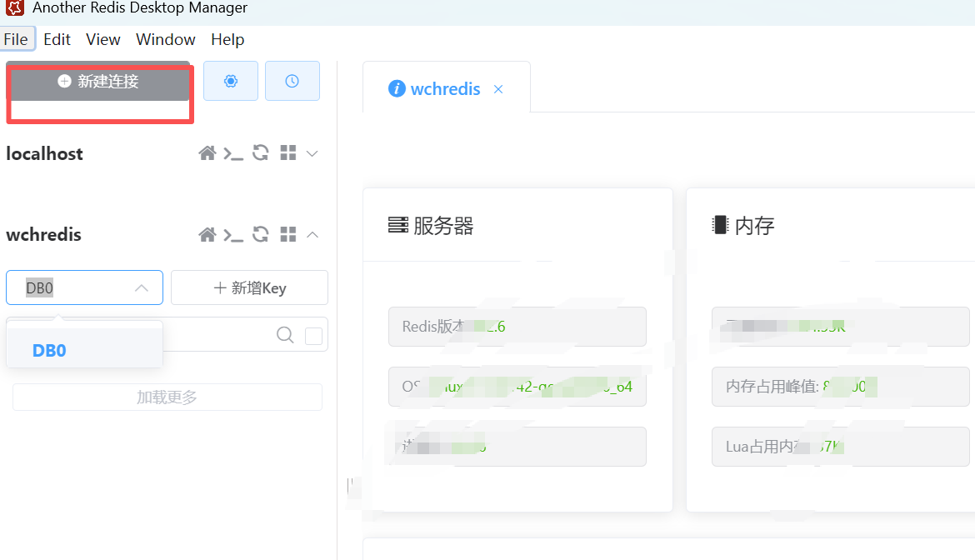Screen dimensions: 975x560
Task: Click the New Connection (新建连接) button
Action: pyautogui.click(x=98, y=82)
